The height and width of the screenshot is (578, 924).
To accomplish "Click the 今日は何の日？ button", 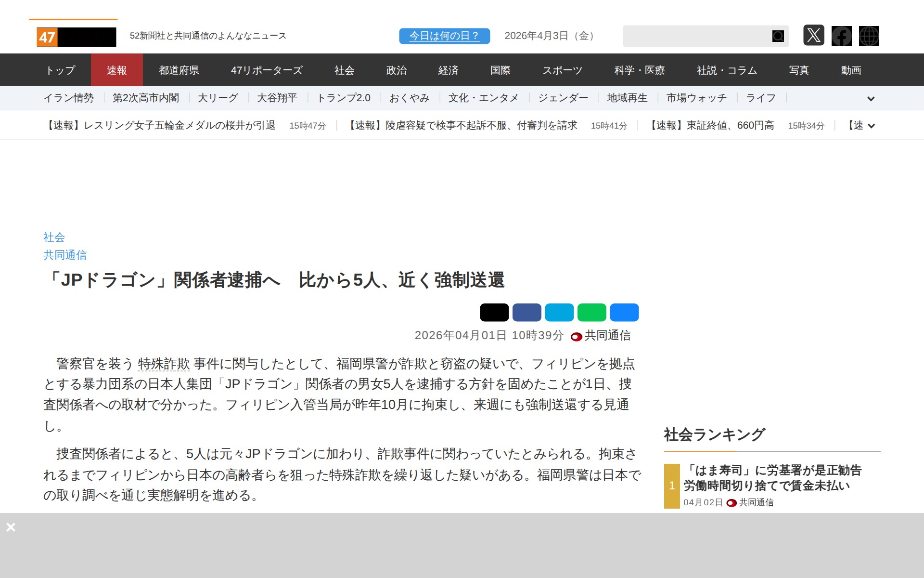I will pyautogui.click(x=444, y=36).
